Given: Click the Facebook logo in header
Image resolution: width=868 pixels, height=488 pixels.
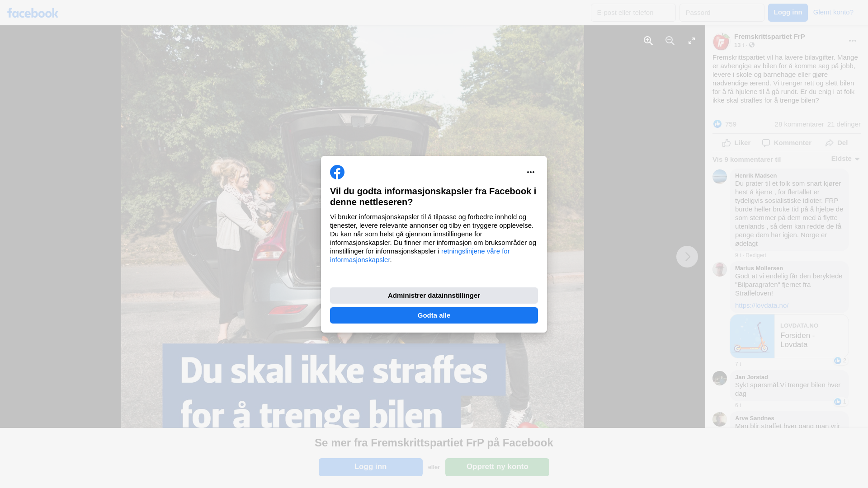Looking at the screenshot, I should coord(33,13).
